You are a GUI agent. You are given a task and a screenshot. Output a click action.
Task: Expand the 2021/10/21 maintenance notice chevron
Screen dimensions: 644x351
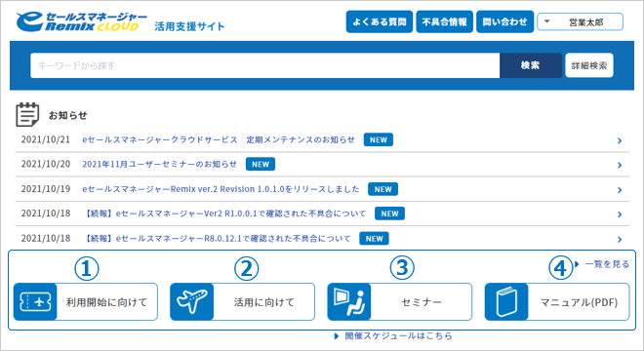click(620, 140)
